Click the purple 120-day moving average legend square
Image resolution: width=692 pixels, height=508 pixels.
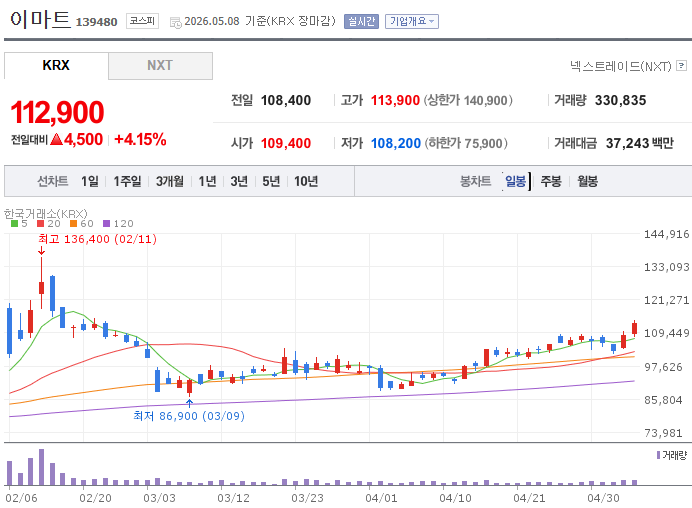[106, 223]
